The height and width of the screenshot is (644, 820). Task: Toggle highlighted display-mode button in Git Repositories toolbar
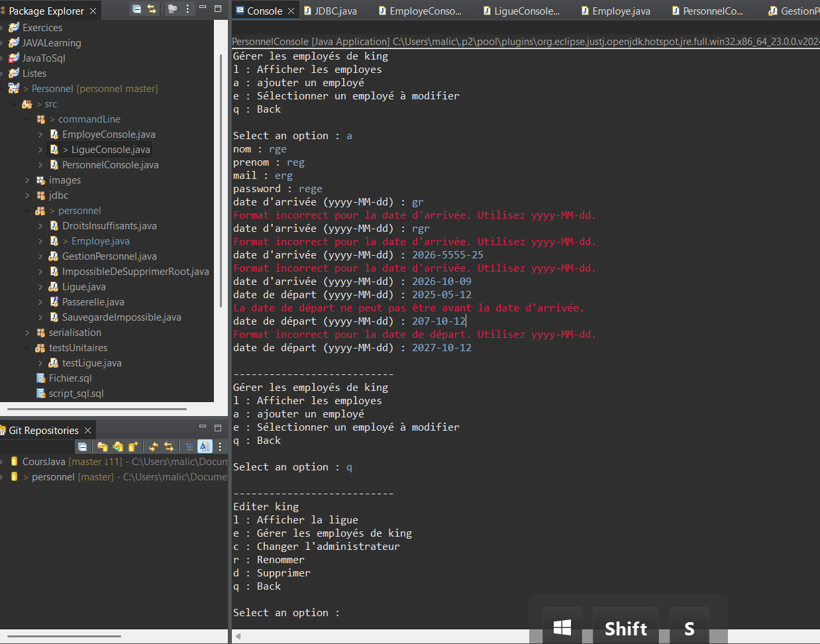pos(205,447)
